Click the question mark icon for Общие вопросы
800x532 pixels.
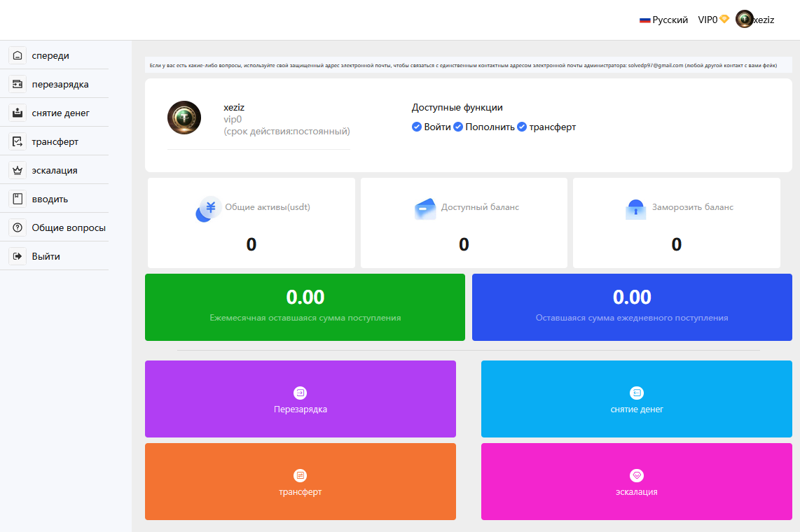tap(18, 228)
